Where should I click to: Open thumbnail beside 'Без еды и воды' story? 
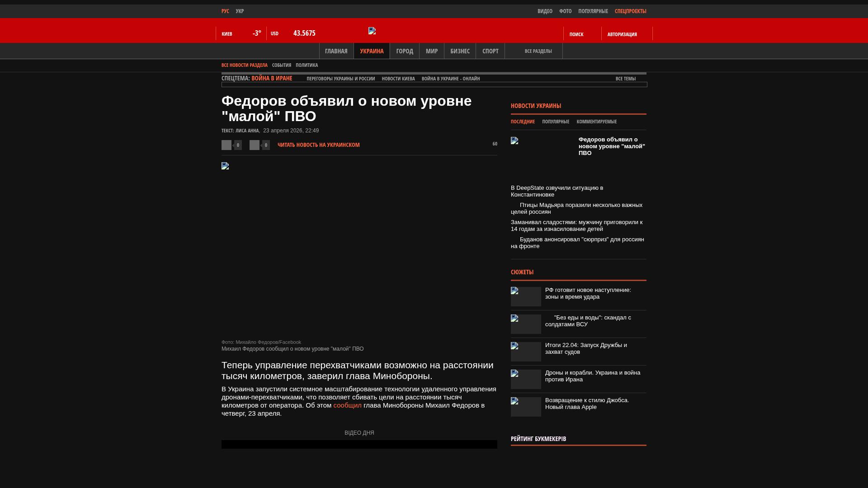pos(526,324)
